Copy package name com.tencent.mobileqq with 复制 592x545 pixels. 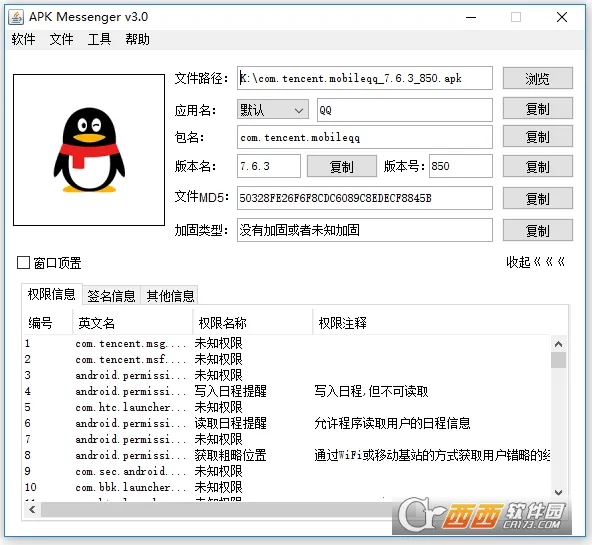point(538,137)
